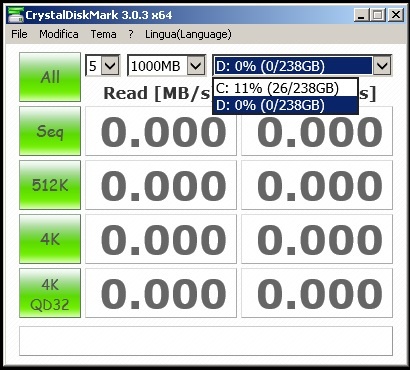This screenshot has width=410, height=370.
Task: Start the Seq sequential test
Action: coord(50,131)
